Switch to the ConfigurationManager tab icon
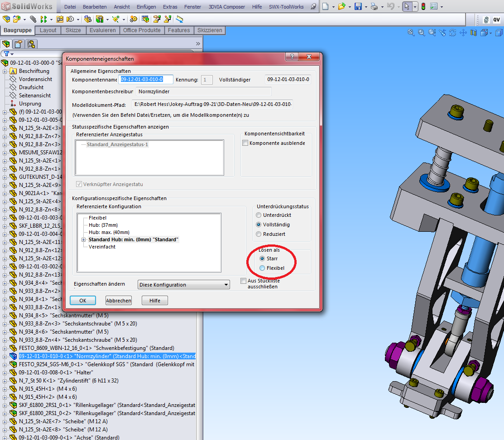The image size is (504, 440). (31, 44)
